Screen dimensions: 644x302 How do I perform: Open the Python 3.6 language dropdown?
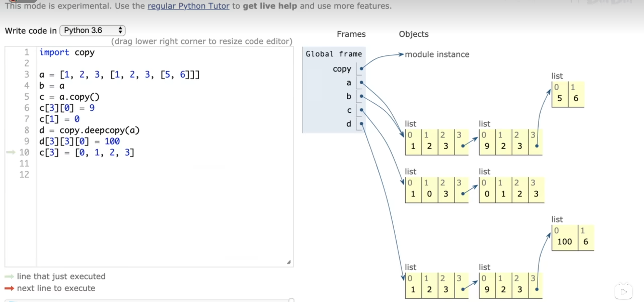pos(93,30)
